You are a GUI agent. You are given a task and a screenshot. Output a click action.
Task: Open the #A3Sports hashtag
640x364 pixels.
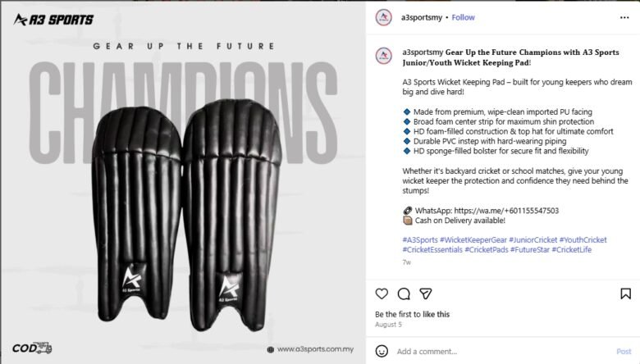[420, 239]
